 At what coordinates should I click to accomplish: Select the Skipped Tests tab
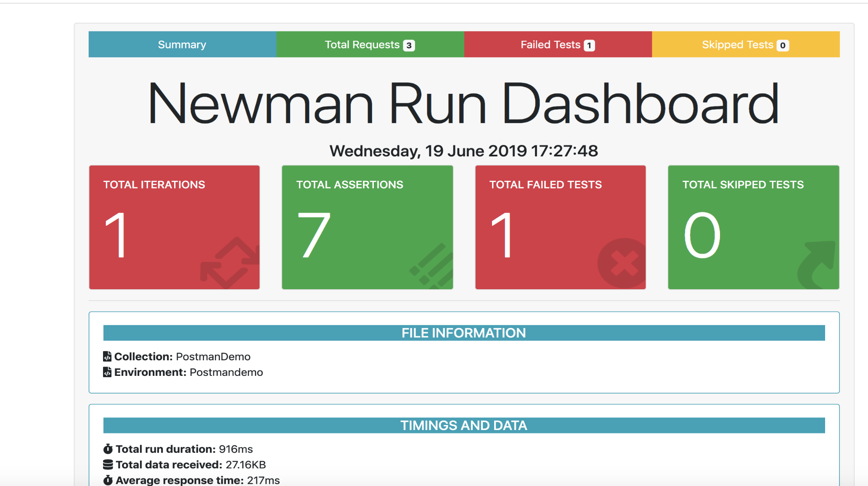pos(737,45)
